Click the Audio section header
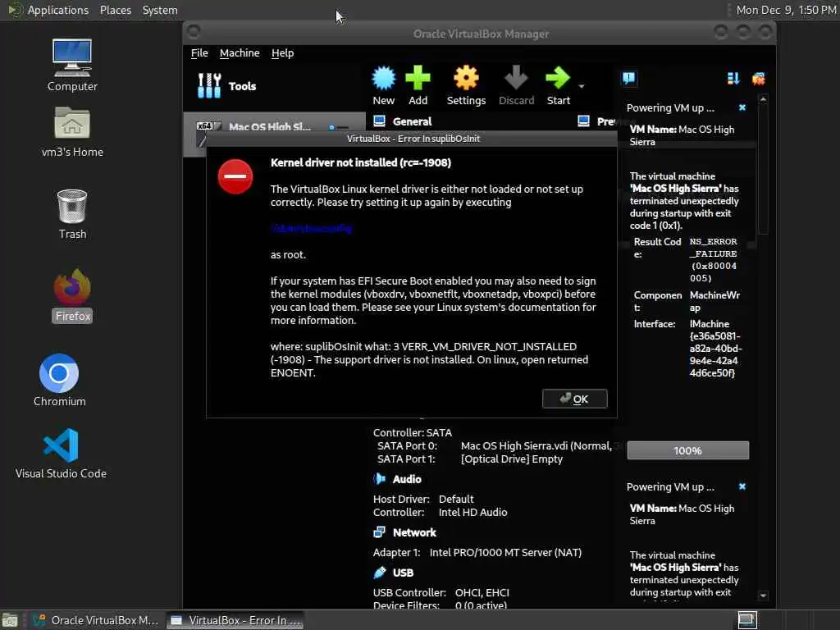Image resolution: width=840 pixels, height=630 pixels. (x=407, y=479)
